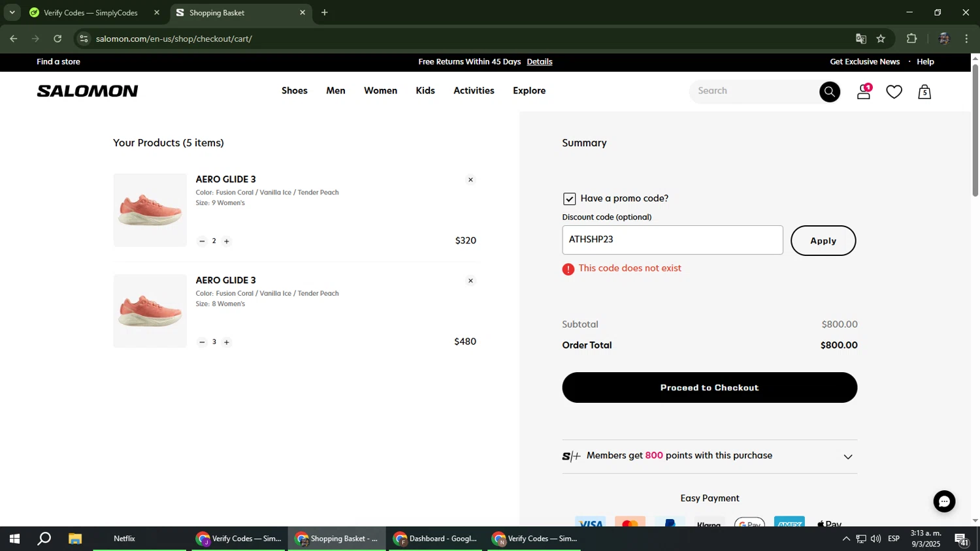The image size is (980, 551).
Task: Open the Kids menu
Action: pyautogui.click(x=425, y=91)
